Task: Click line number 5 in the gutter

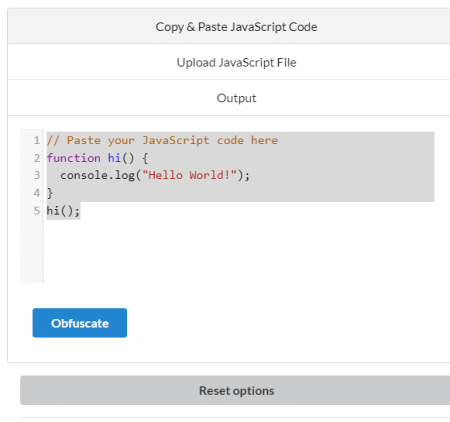Action: point(37,211)
